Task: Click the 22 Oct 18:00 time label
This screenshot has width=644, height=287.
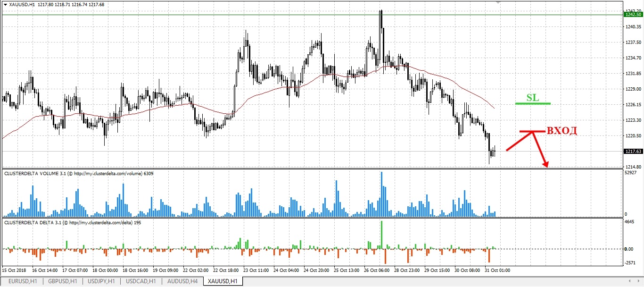Action: pos(226,270)
